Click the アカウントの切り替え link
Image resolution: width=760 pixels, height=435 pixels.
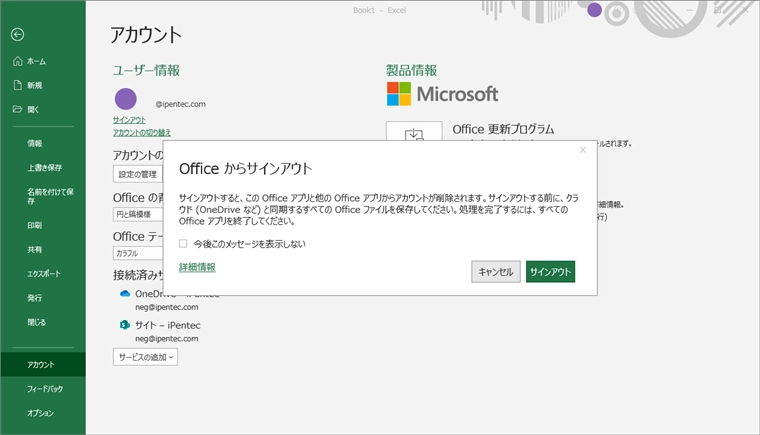click(x=142, y=132)
